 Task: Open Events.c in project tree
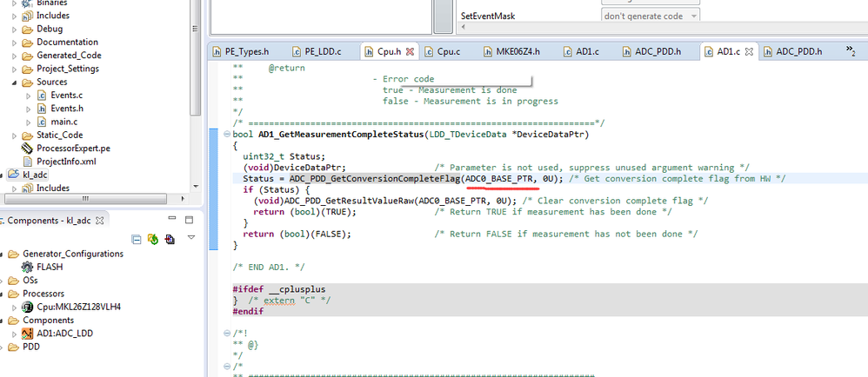[66, 95]
